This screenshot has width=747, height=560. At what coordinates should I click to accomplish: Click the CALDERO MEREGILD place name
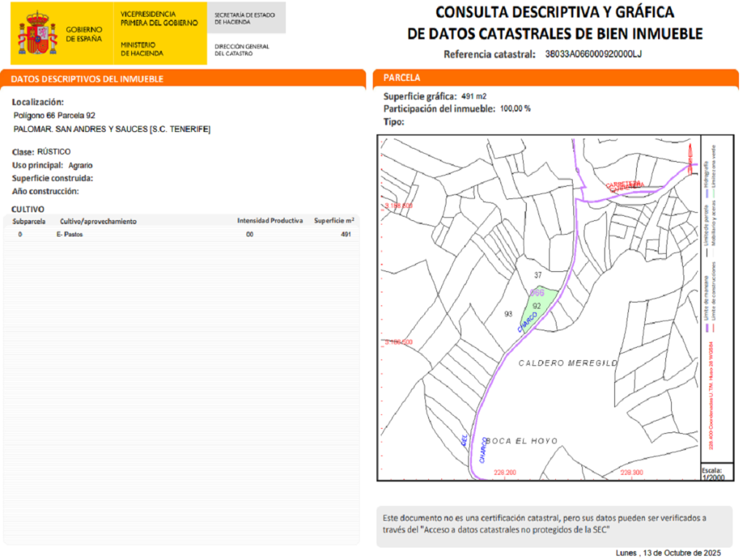(x=568, y=362)
